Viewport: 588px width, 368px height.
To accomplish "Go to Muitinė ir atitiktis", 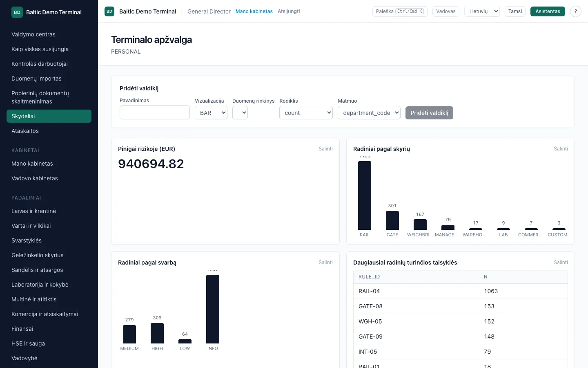I will (x=49, y=299).
